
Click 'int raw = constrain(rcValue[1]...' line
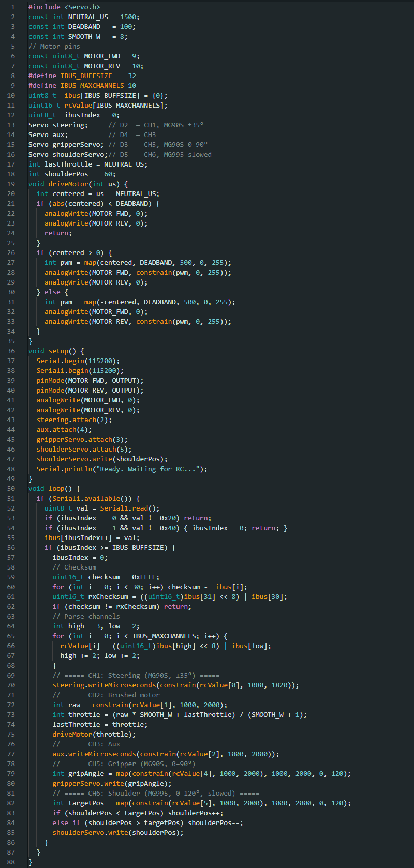140,705
